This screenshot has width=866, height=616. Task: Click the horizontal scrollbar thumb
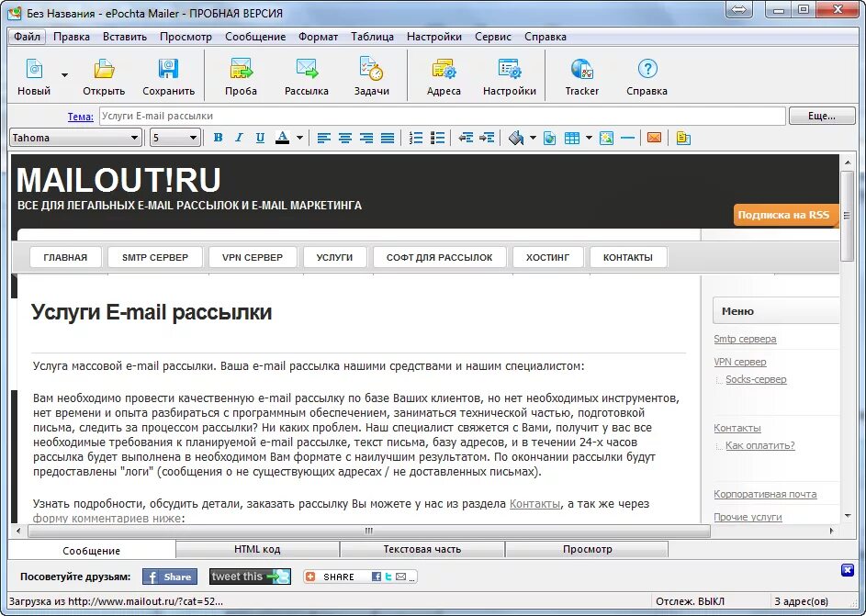(x=369, y=531)
